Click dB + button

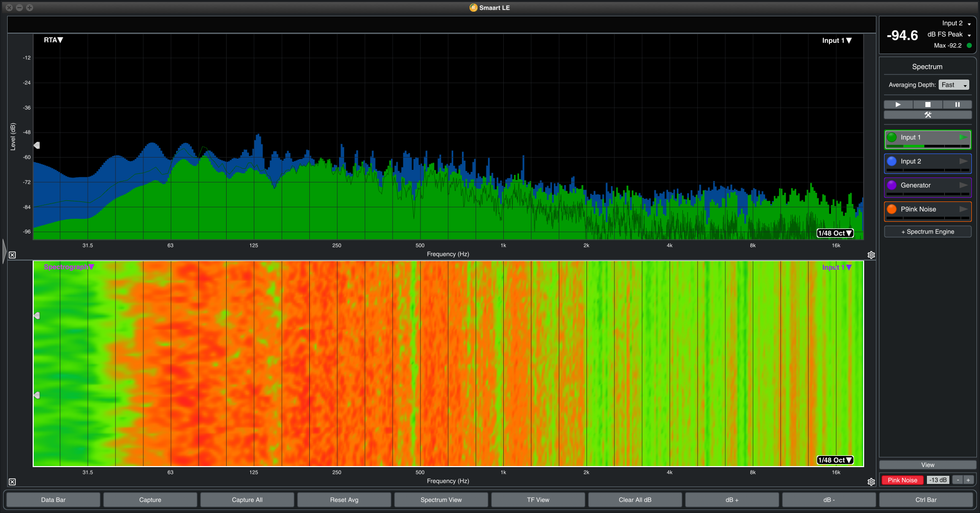point(732,500)
